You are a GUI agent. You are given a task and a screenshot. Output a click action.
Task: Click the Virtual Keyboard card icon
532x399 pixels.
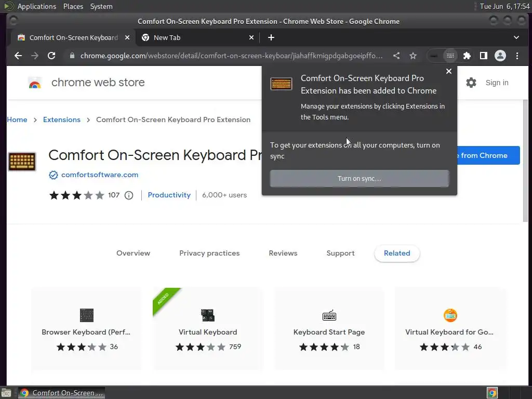pyautogui.click(x=208, y=315)
